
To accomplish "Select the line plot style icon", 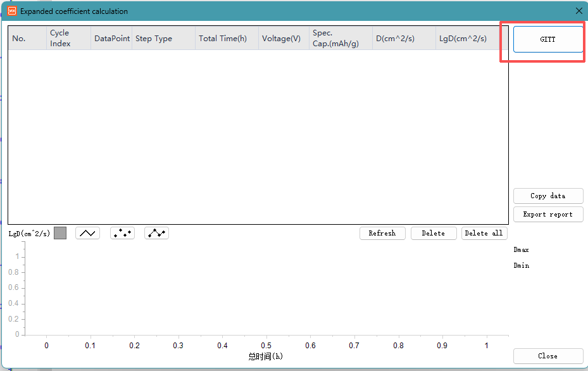I will click(x=87, y=233).
